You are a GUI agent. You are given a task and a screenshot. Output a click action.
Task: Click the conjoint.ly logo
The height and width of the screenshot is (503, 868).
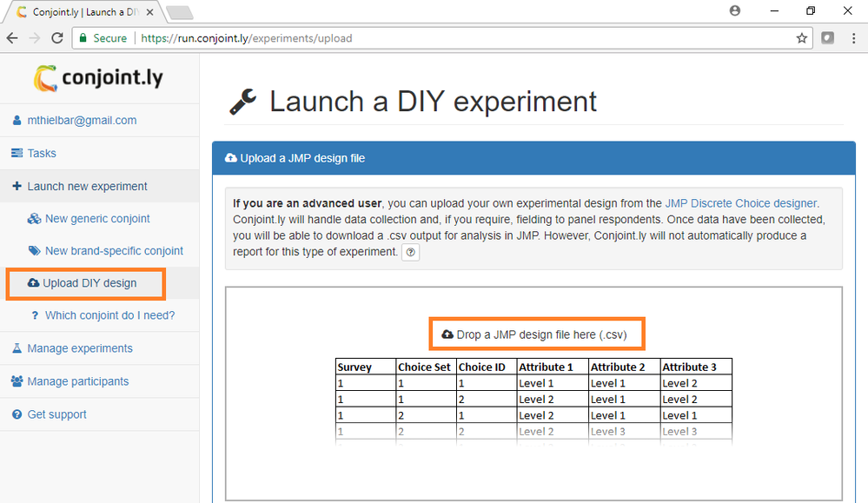(x=98, y=78)
